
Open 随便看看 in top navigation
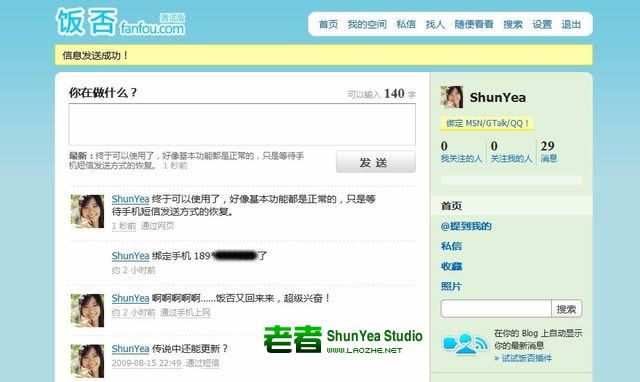point(474,24)
